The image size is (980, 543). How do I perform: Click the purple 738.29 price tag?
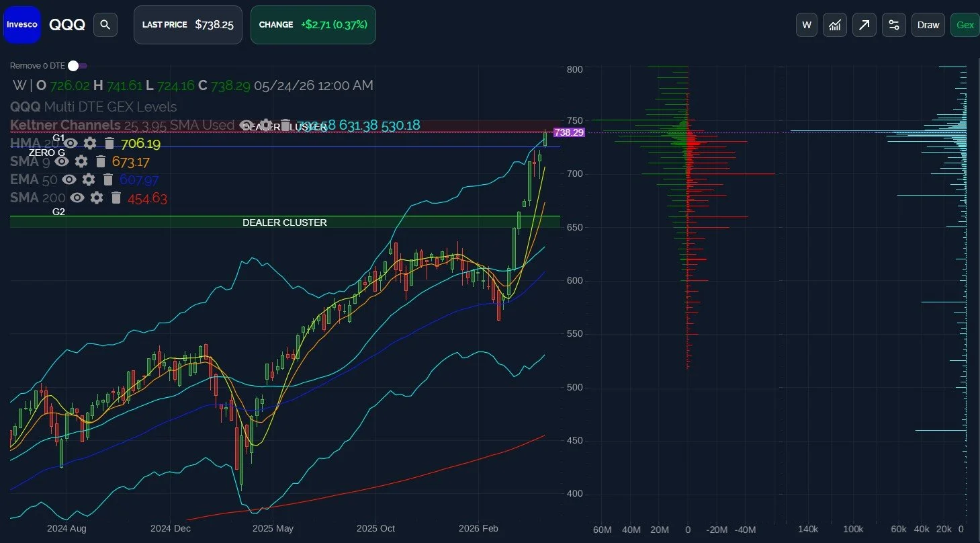(569, 132)
